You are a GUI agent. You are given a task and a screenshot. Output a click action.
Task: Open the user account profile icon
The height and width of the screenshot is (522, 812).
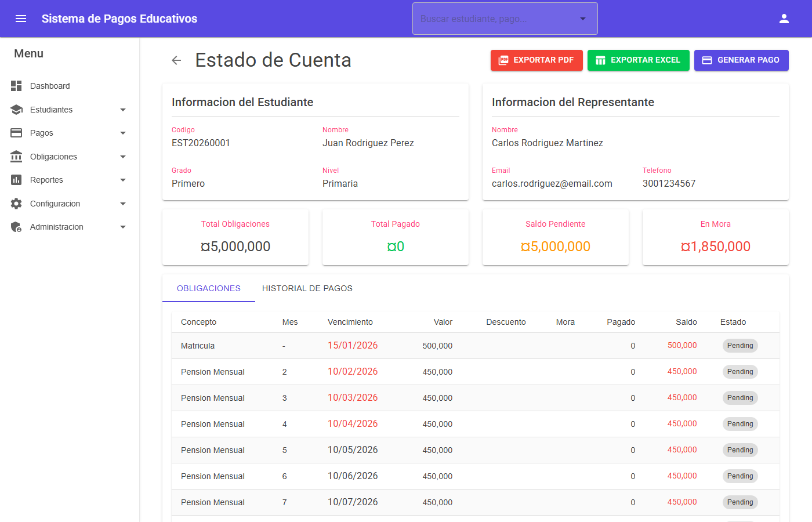click(784, 19)
